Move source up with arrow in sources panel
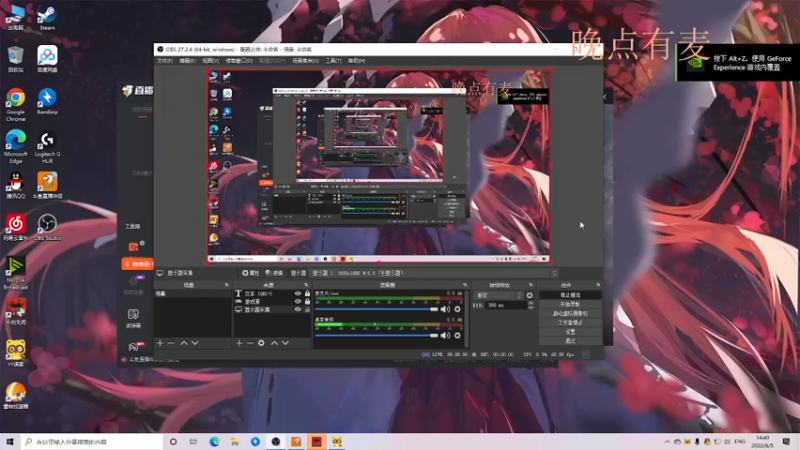This screenshot has width=800, height=450. tap(274, 343)
